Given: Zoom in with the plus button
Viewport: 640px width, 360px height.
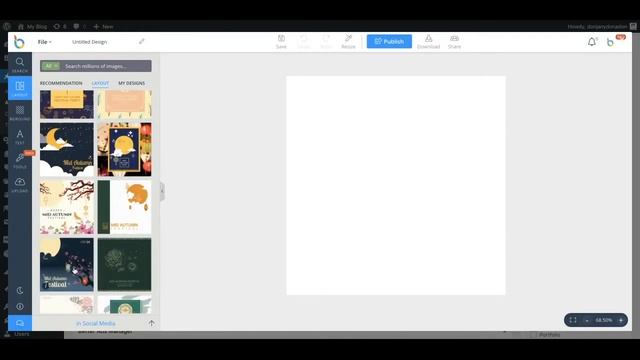Looking at the screenshot, I should click(621, 320).
